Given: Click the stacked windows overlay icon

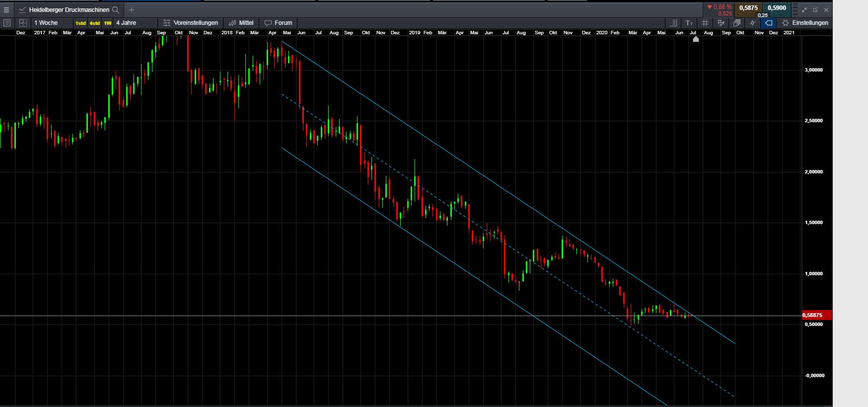Looking at the screenshot, I should tap(737, 23).
